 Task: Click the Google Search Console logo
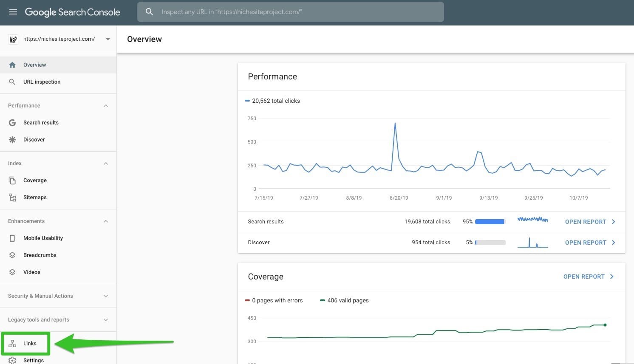coord(72,12)
